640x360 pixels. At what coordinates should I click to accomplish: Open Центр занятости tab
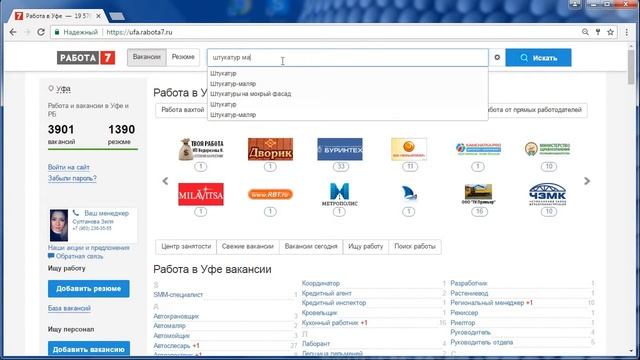tap(186, 247)
